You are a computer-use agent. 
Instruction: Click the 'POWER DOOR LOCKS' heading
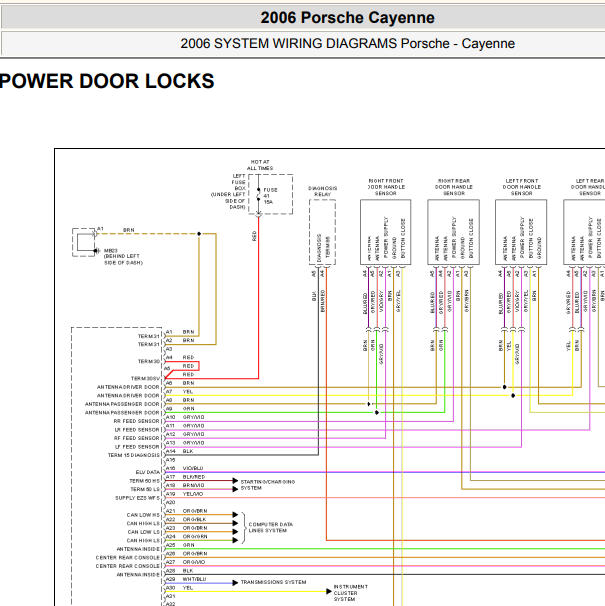[x=107, y=81]
